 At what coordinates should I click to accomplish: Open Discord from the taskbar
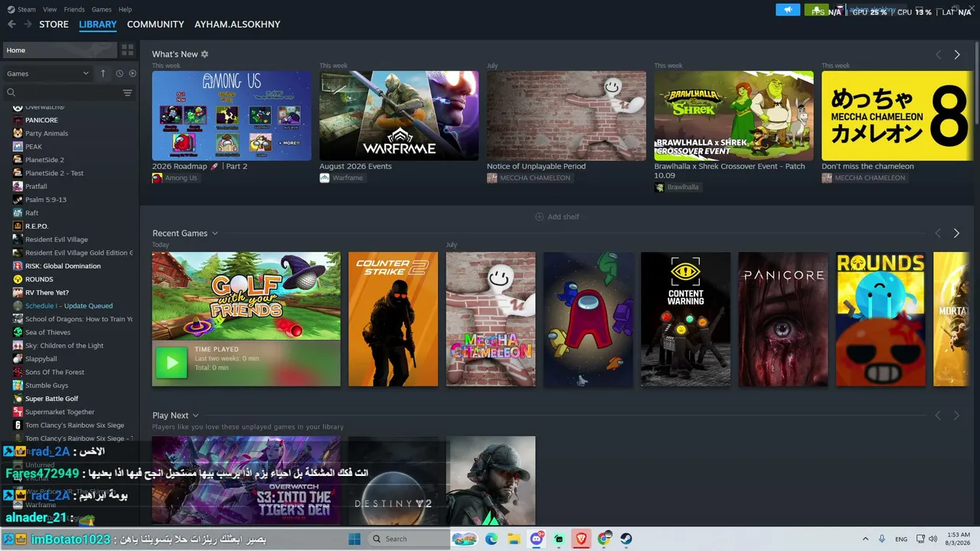(x=537, y=539)
